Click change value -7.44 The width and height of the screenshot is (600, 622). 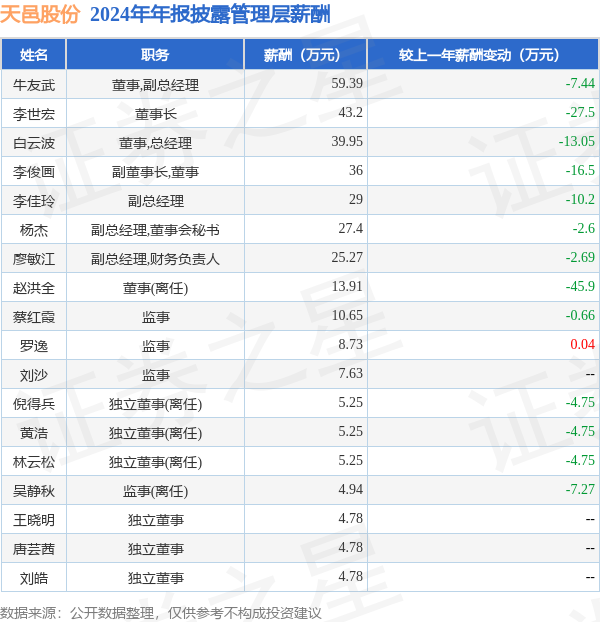[580, 83]
